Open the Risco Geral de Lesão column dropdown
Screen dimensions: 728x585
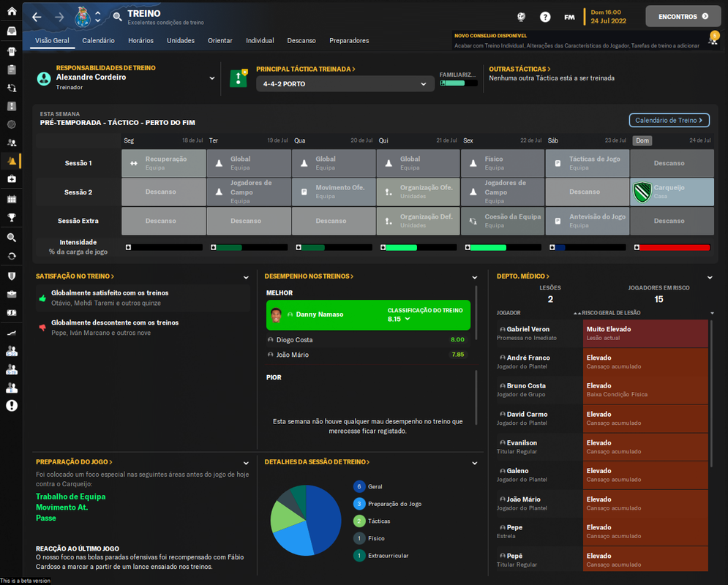[712, 313]
